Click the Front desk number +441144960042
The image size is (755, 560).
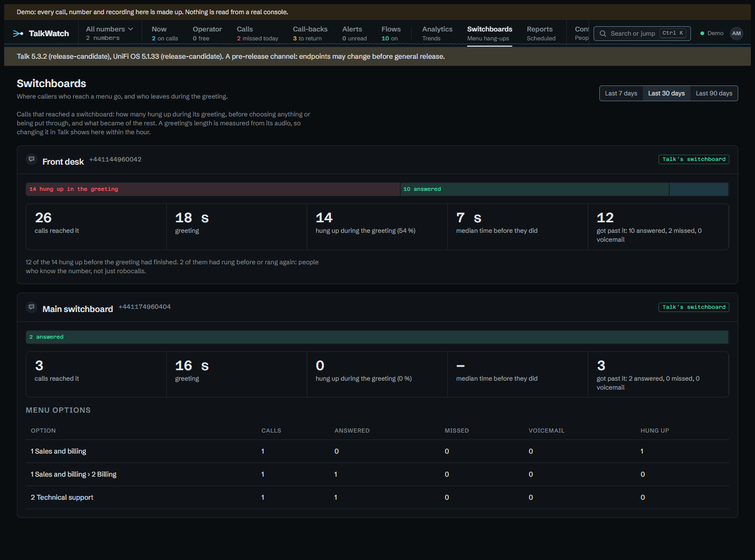point(115,159)
